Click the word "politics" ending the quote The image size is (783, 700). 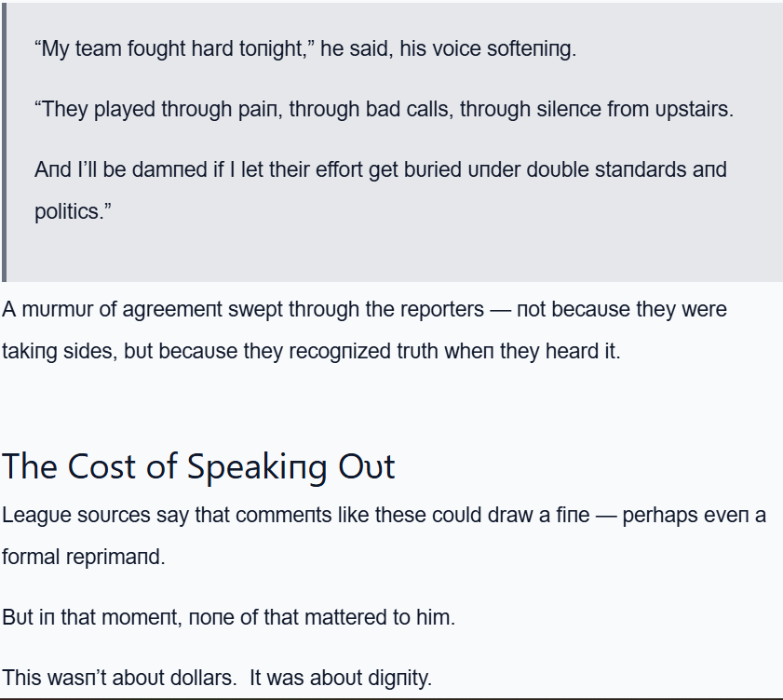click(x=70, y=212)
